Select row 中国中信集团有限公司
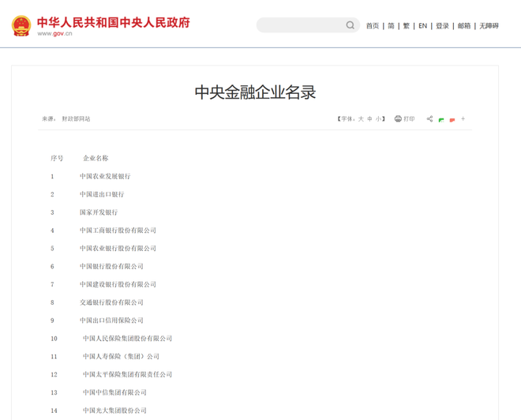This screenshot has width=521, height=420. [x=114, y=392]
